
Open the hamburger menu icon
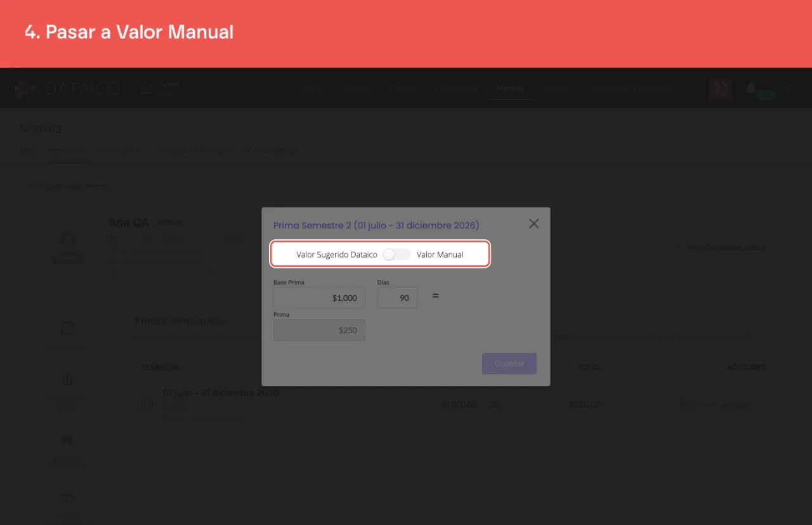(787, 88)
